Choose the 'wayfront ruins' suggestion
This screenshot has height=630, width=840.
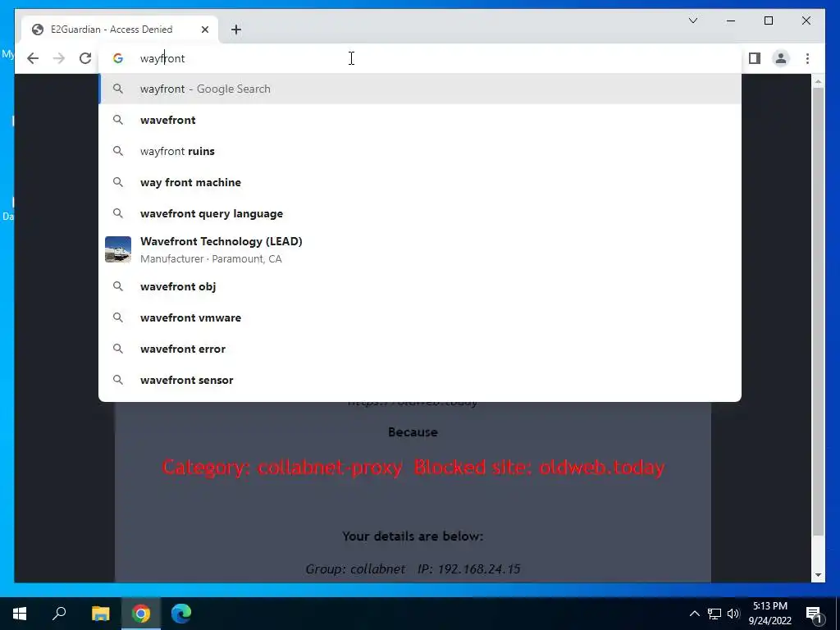420,151
